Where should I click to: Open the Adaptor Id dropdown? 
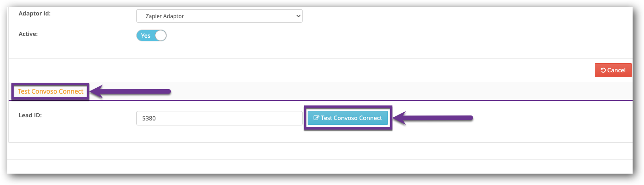pos(219,16)
